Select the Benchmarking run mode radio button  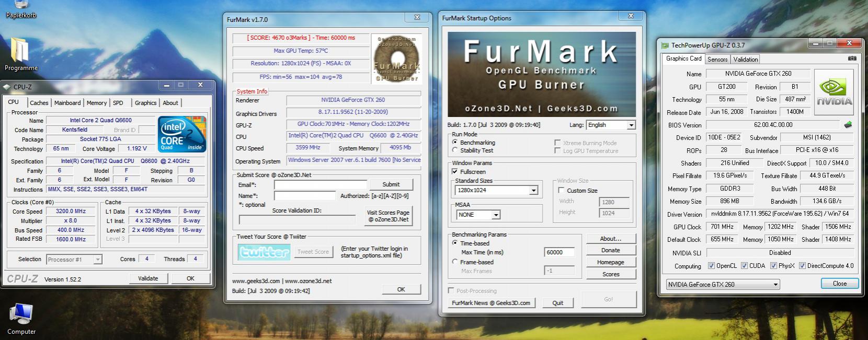tap(455, 142)
